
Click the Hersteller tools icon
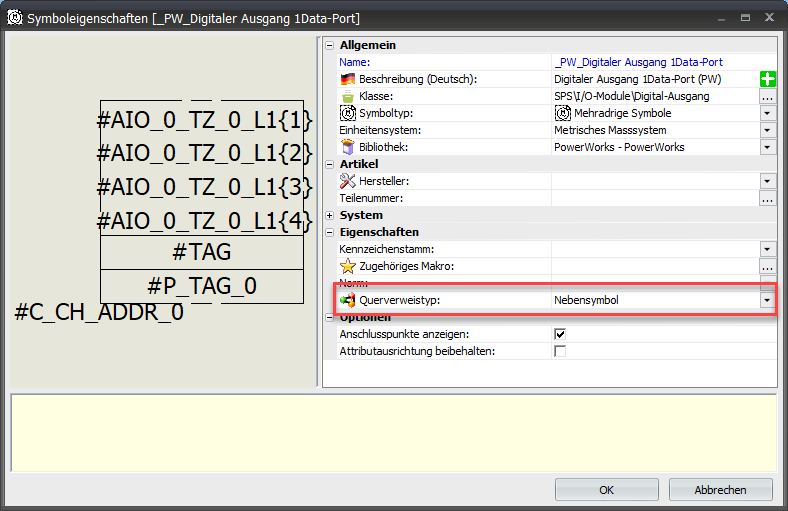(348, 181)
